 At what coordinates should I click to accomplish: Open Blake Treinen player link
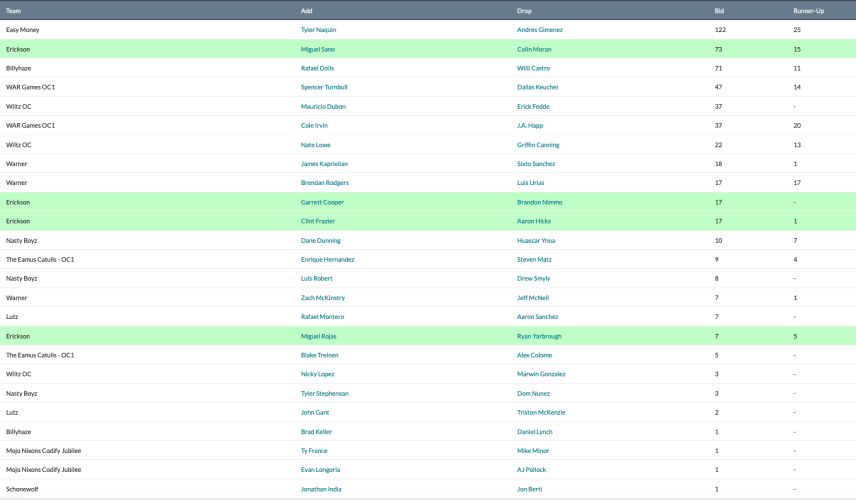coord(319,355)
